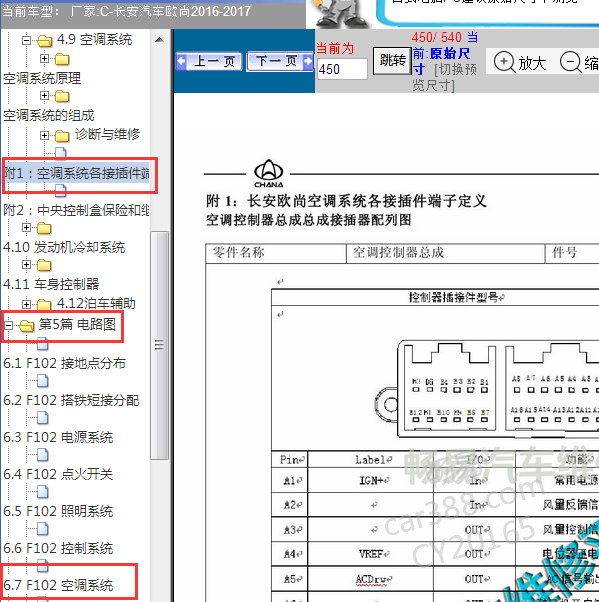Click the 放大 zoom-in magnifier icon

point(504,62)
